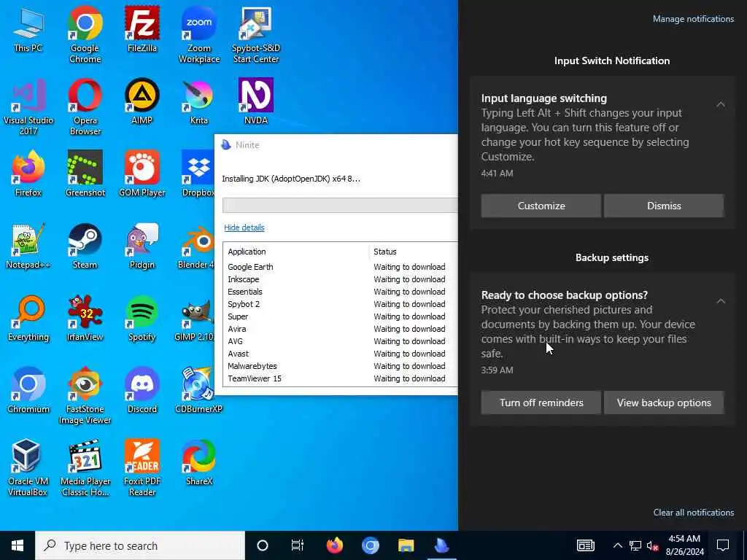Select CDBurnerXP desktop icon
Screen dimensions: 747x560
coord(198,391)
